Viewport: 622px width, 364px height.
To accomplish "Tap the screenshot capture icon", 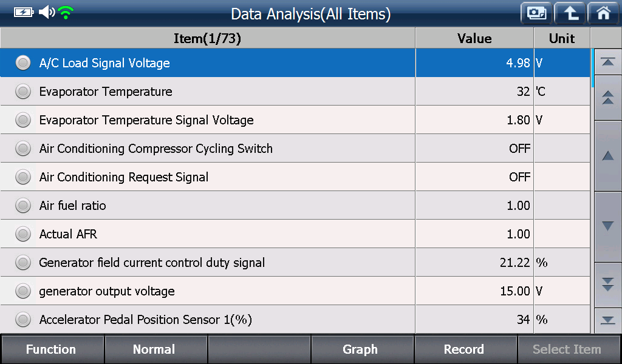I will pyautogui.click(x=536, y=13).
